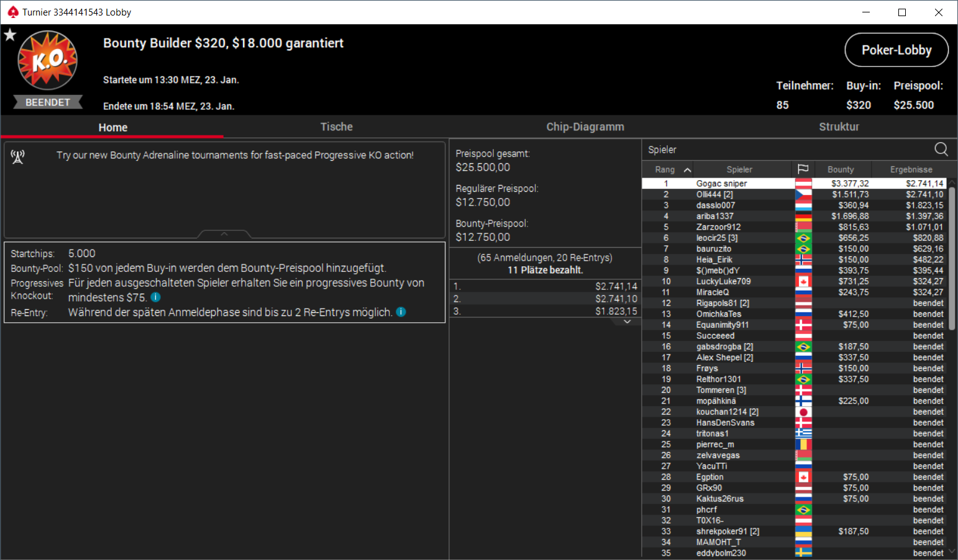Open info icon beside Re-Entry description
This screenshot has height=560, width=958.
click(x=401, y=312)
